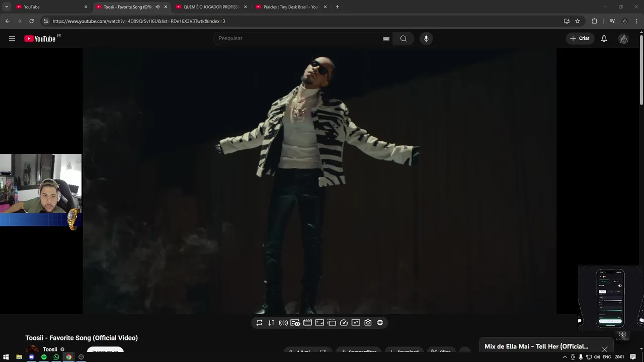
Task: Start voice search with microphone icon
Action: 426,39
